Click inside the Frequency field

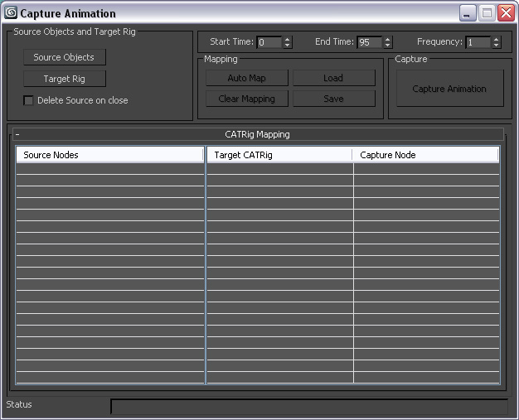pos(478,42)
